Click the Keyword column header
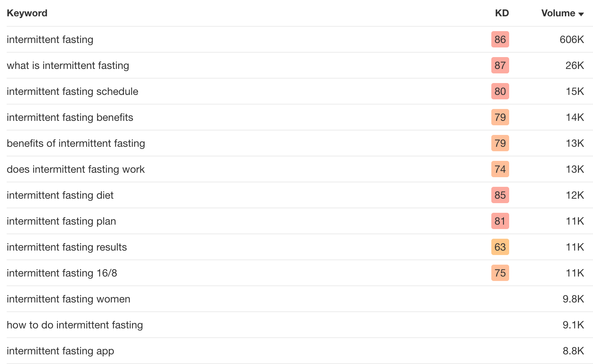This screenshot has width=593, height=364. pyautogui.click(x=27, y=13)
